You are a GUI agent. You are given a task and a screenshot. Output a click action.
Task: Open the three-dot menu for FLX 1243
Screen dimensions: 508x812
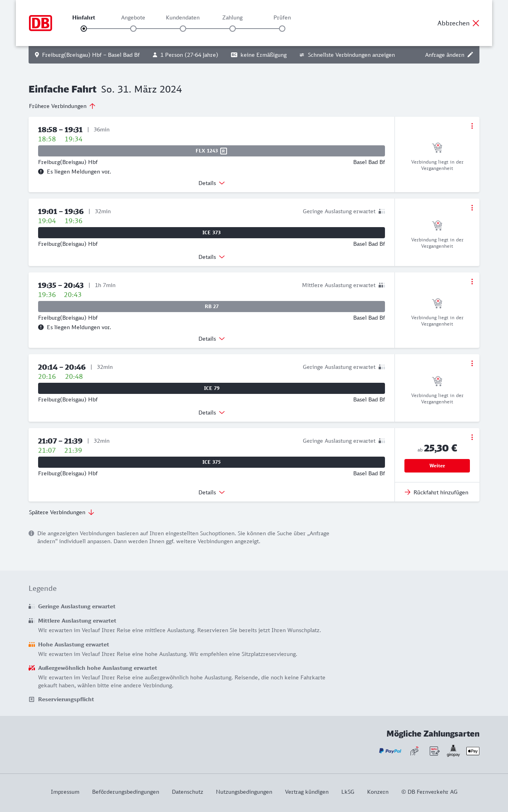tap(472, 126)
